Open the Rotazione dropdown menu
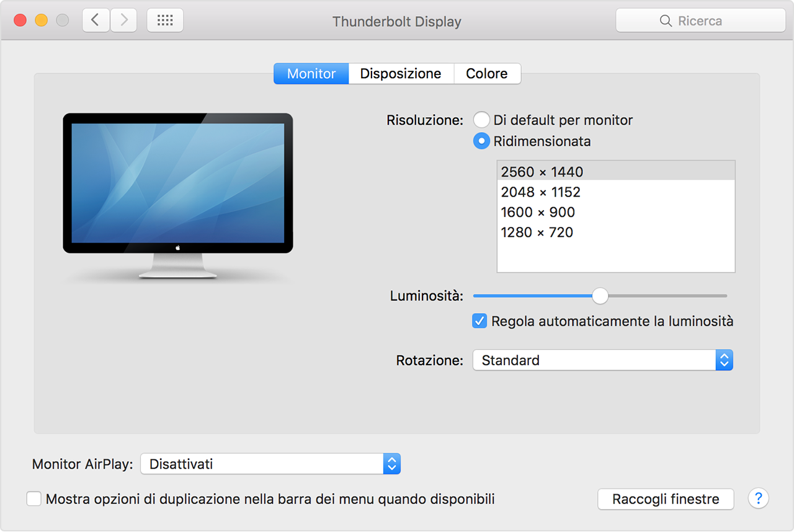This screenshot has height=532, width=794. (x=602, y=360)
